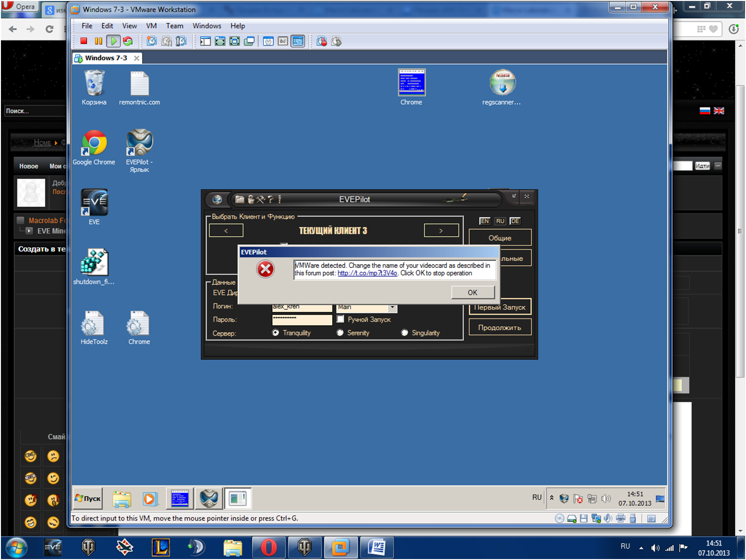The image size is (746, 560).
Task: Click the exclamation mark icon in EVEPilot
Action: point(279,199)
